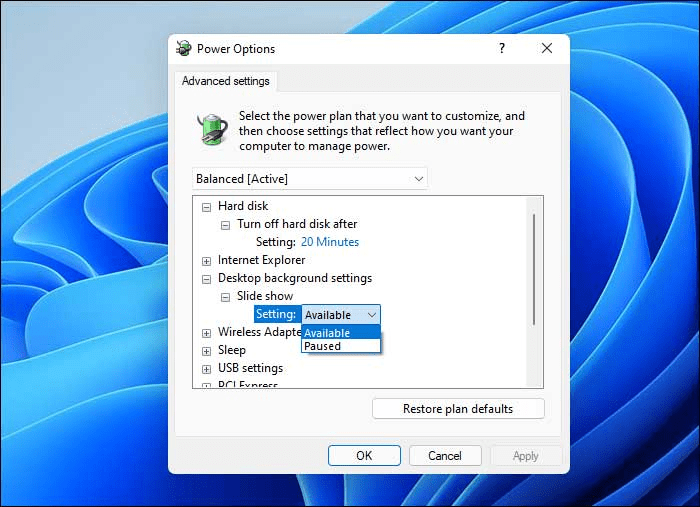700x507 pixels.
Task: Select the Sleep tree label
Action: click(x=232, y=350)
